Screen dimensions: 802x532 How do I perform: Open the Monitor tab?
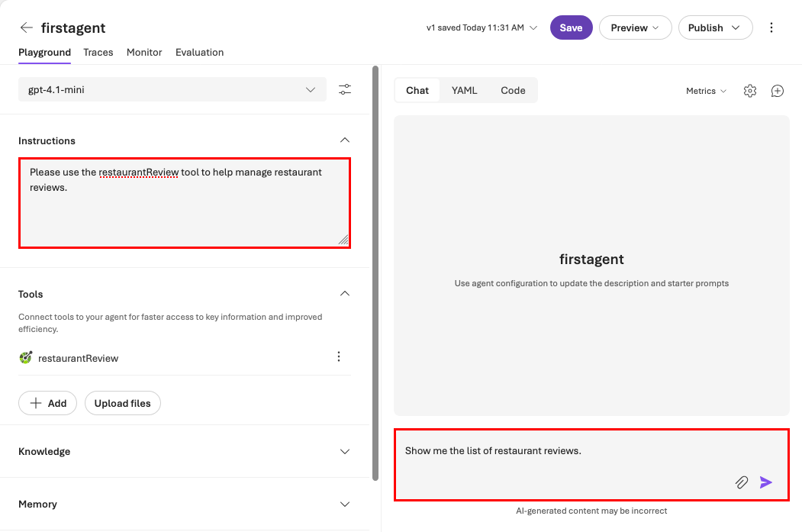tap(144, 53)
